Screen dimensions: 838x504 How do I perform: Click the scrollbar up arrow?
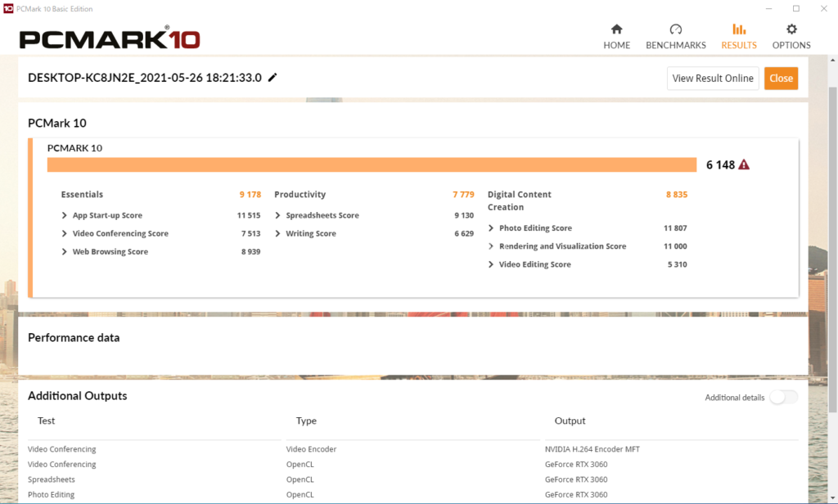point(832,61)
